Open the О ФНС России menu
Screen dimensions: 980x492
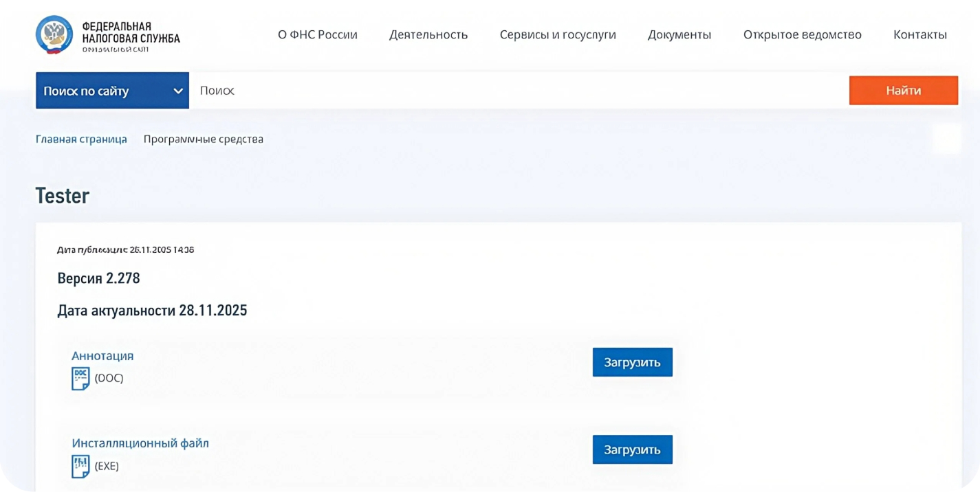point(317,34)
